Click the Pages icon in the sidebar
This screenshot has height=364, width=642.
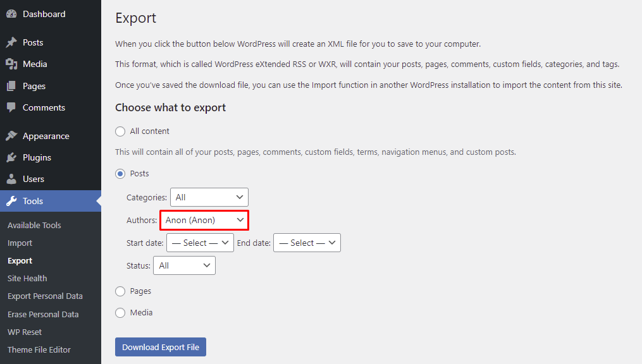[11, 86]
